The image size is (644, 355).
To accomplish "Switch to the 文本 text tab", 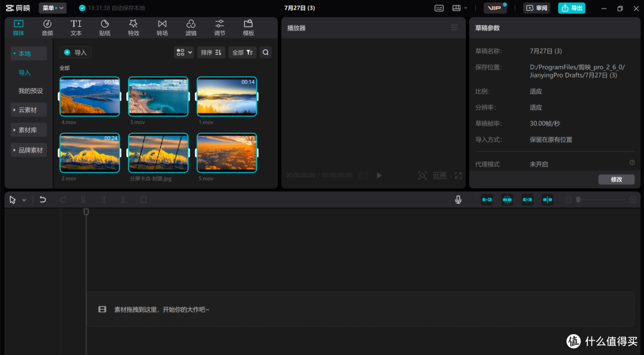I will click(x=76, y=28).
